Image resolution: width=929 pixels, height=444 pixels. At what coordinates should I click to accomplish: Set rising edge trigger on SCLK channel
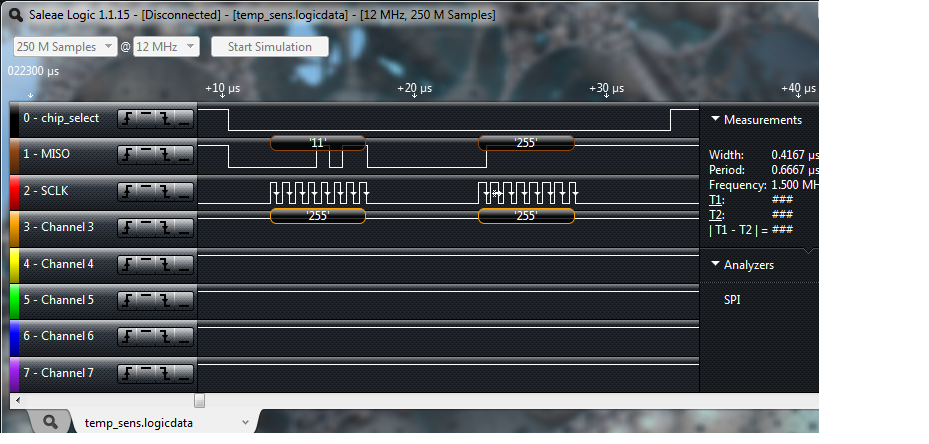(x=127, y=191)
